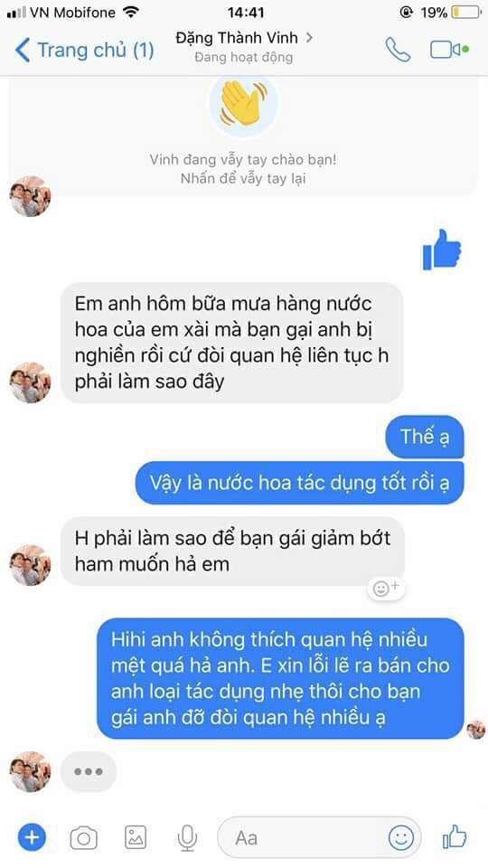This screenshot has height=868, width=488.
Task: Select the 'Vậy là nước hoa tác dụng tốt' message
Action: [x=299, y=483]
